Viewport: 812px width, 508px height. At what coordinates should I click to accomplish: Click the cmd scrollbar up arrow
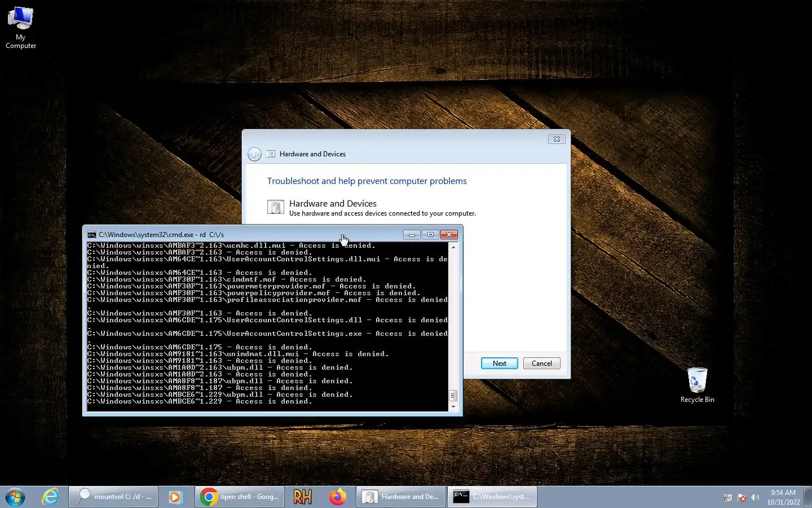click(453, 247)
